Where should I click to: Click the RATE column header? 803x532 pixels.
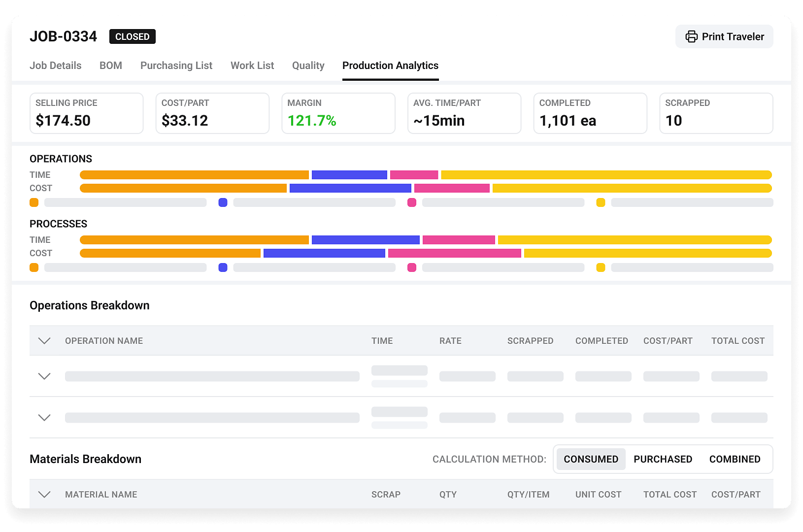[450, 341]
